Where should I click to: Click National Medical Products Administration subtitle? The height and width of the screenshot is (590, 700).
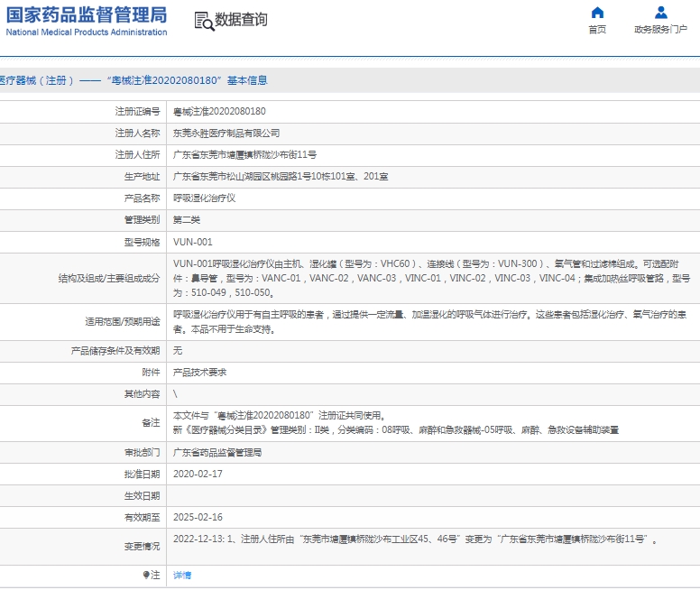pos(87,32)
